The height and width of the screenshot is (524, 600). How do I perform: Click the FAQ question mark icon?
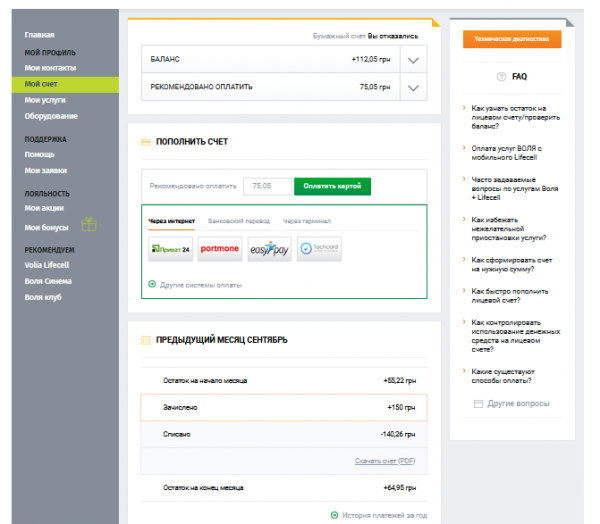tap(501, 77)
